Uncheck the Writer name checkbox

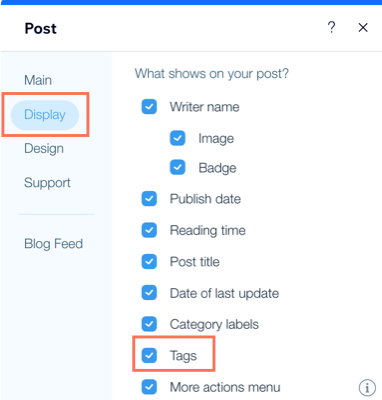point(149,107)
